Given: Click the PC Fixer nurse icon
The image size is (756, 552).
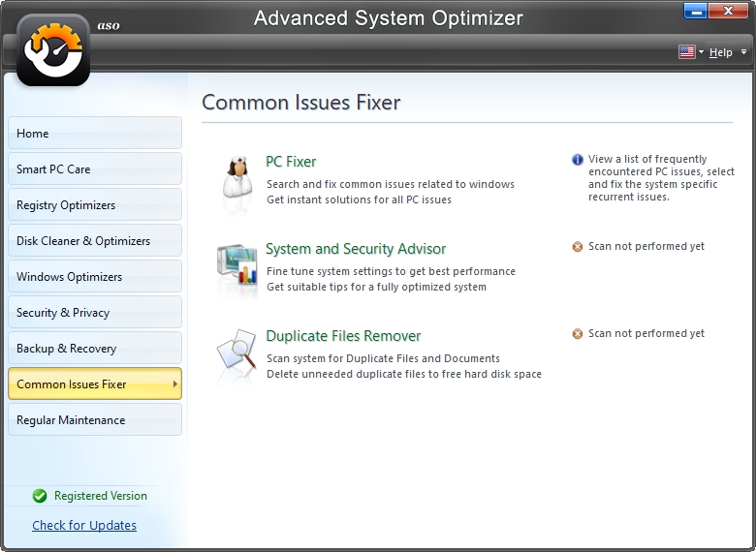Looking at the screenshot, I should pos(236,175).
